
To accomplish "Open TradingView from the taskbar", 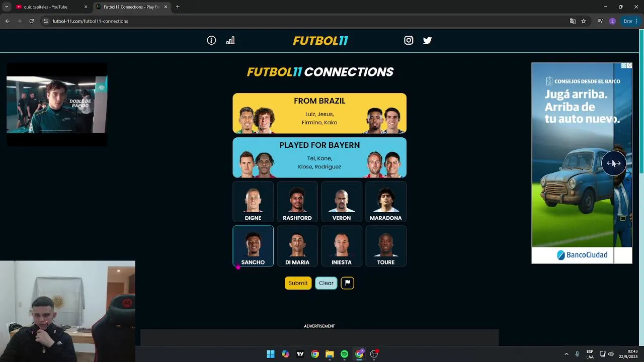I will click(300, 354).
